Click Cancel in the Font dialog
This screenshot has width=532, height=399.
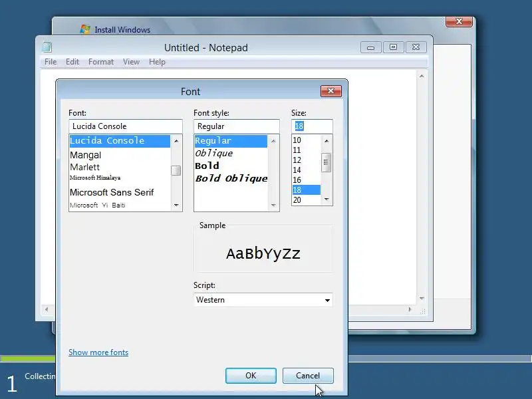(308, 376)
